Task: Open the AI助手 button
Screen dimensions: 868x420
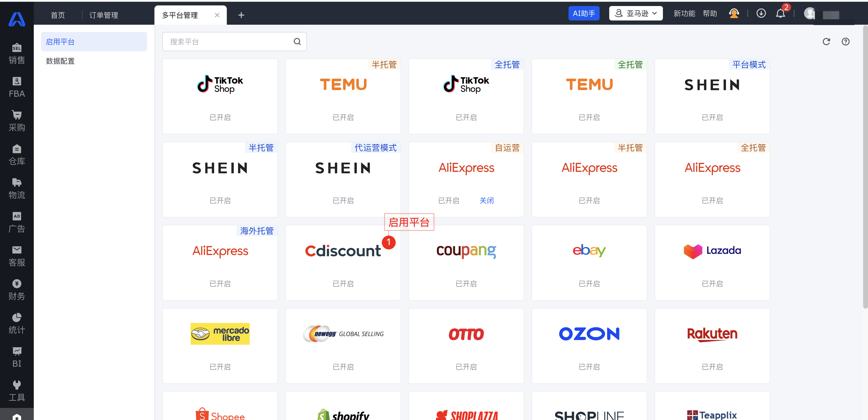Action: click(x=584, y=14)
